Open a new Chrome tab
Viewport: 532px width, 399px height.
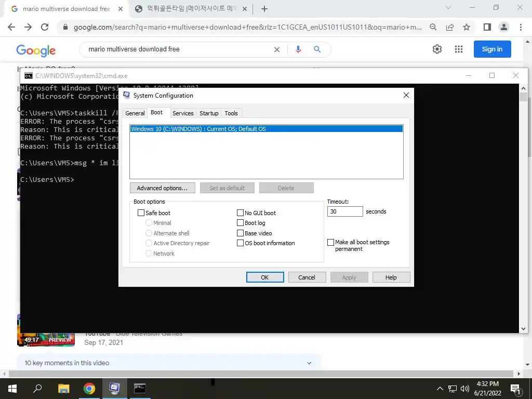coord(264,9)
